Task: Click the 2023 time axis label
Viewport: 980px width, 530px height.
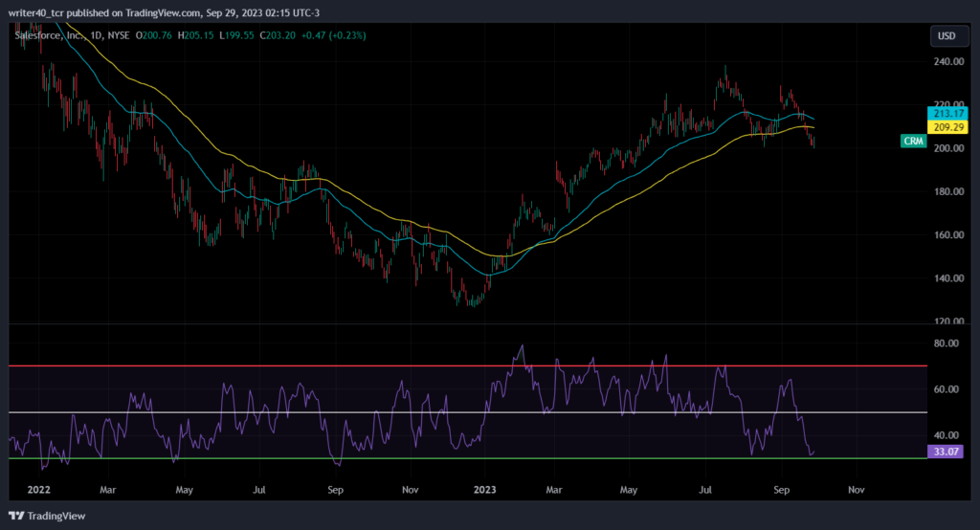Action: [484, 490]
